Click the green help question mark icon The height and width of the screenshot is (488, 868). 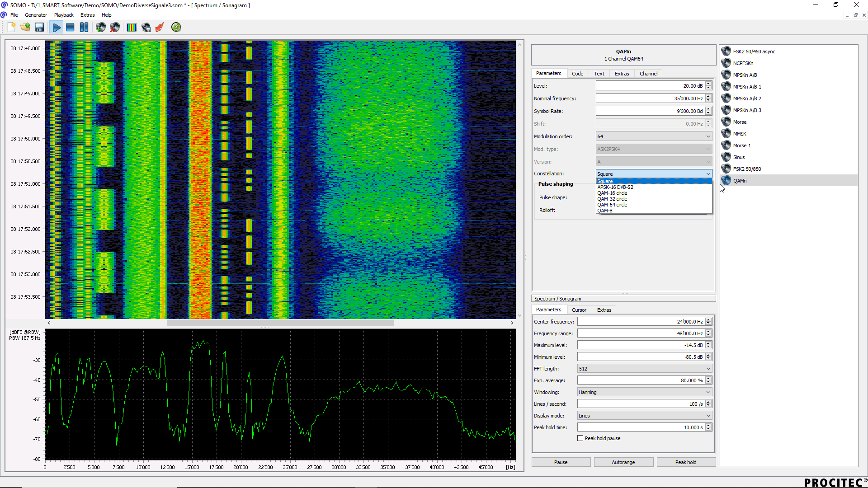click(x=176, y=28)
